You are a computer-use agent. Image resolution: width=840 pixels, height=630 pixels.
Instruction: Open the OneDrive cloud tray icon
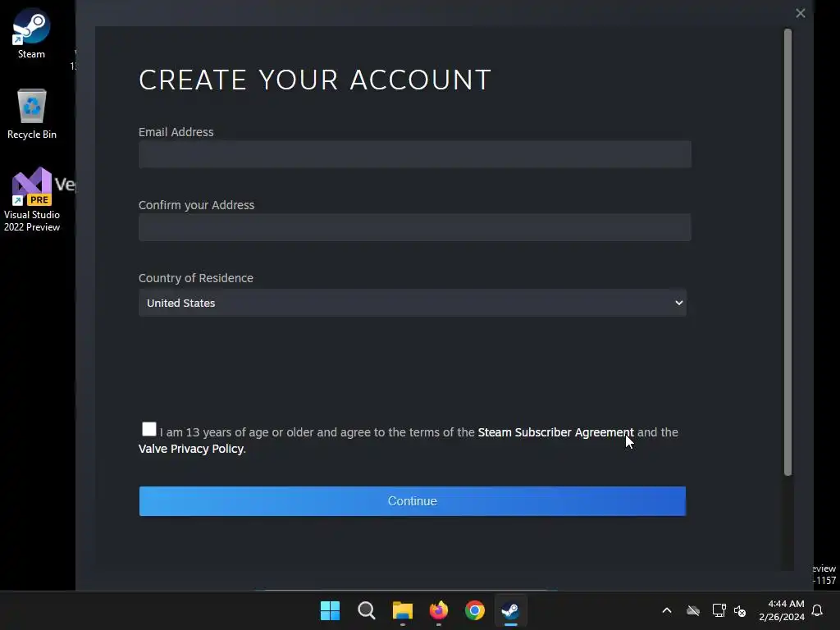point(693,610)
